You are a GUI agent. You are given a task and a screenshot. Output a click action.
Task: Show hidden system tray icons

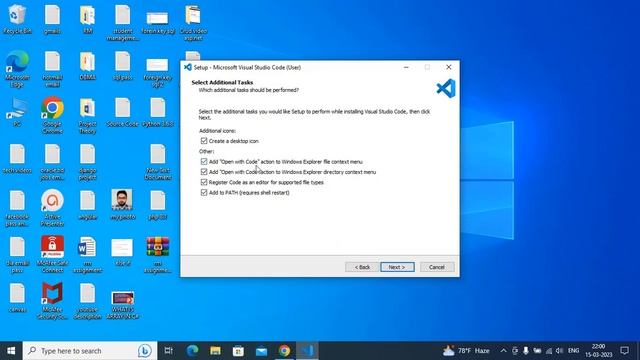pyautogui.click(x=503, y=351)
